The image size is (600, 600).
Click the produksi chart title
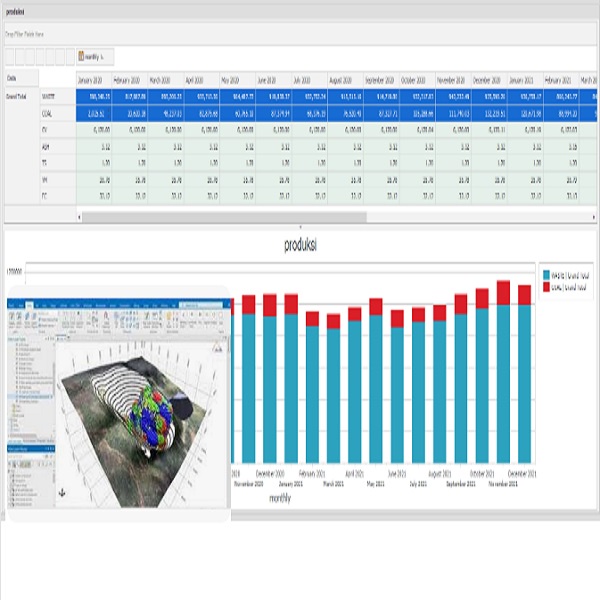(x=300, y=245)
